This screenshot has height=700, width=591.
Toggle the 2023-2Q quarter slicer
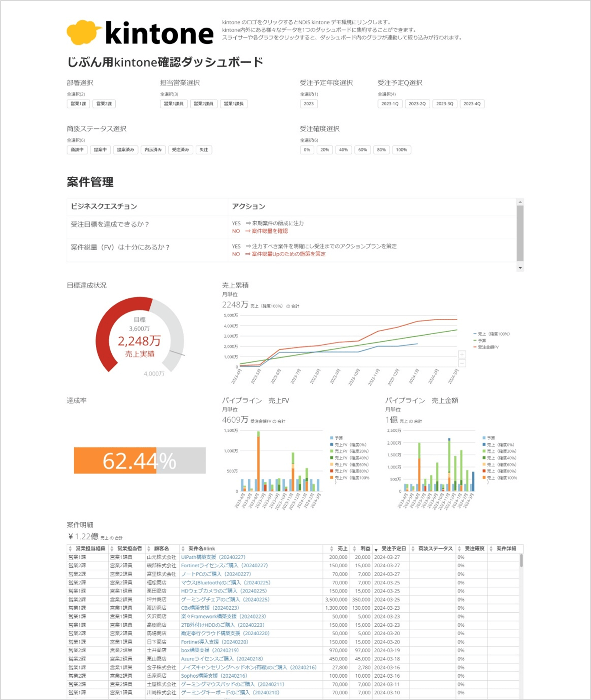click(417, 103)
